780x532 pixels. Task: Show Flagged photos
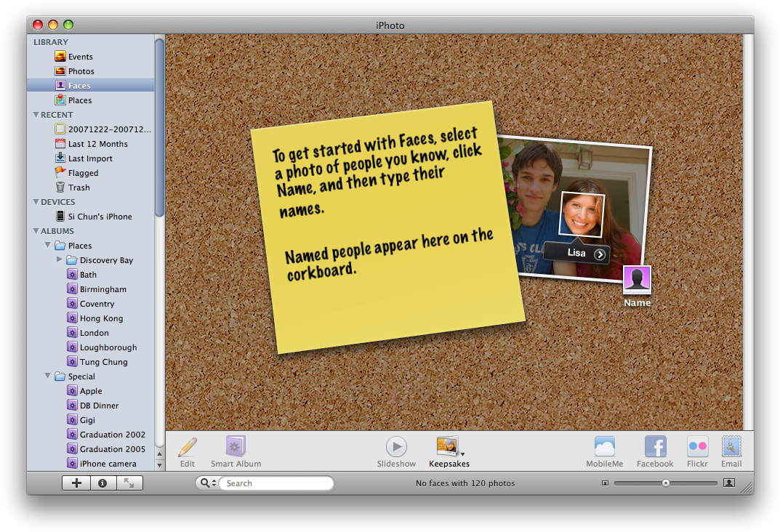(91, 173)
